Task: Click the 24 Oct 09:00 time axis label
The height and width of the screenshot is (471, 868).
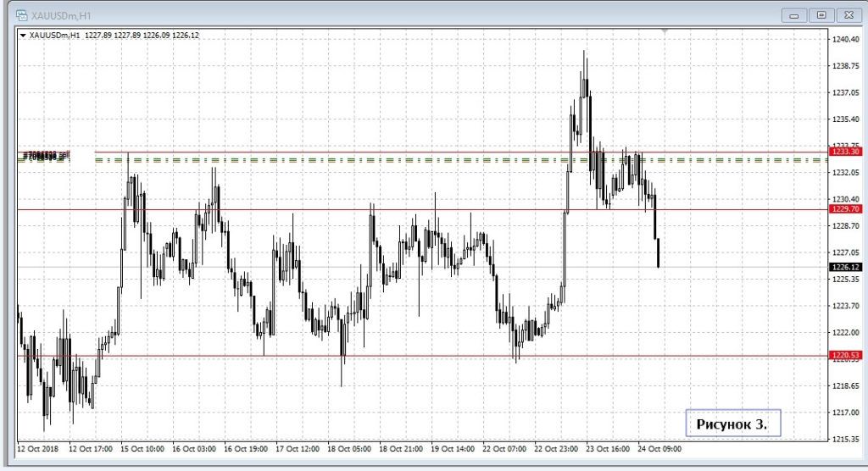Action: tap(659, 449)
